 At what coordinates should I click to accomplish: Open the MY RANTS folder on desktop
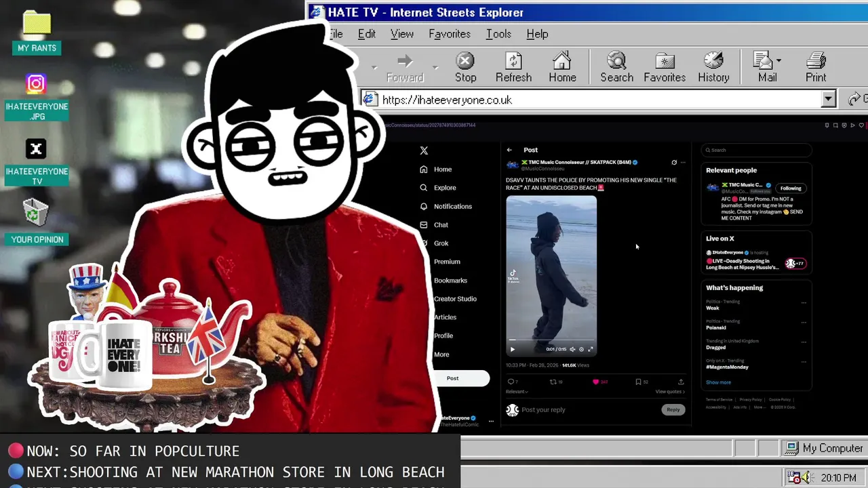click(37, 33)
